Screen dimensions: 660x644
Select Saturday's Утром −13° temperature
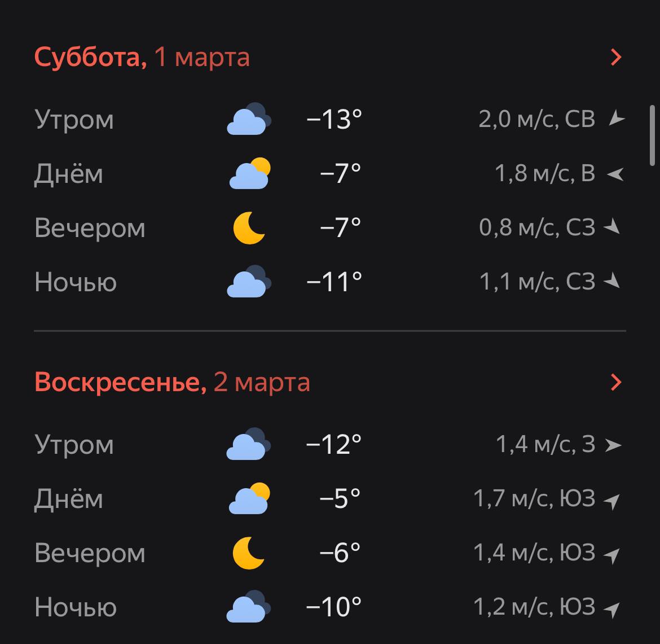[x=333, y=119]
